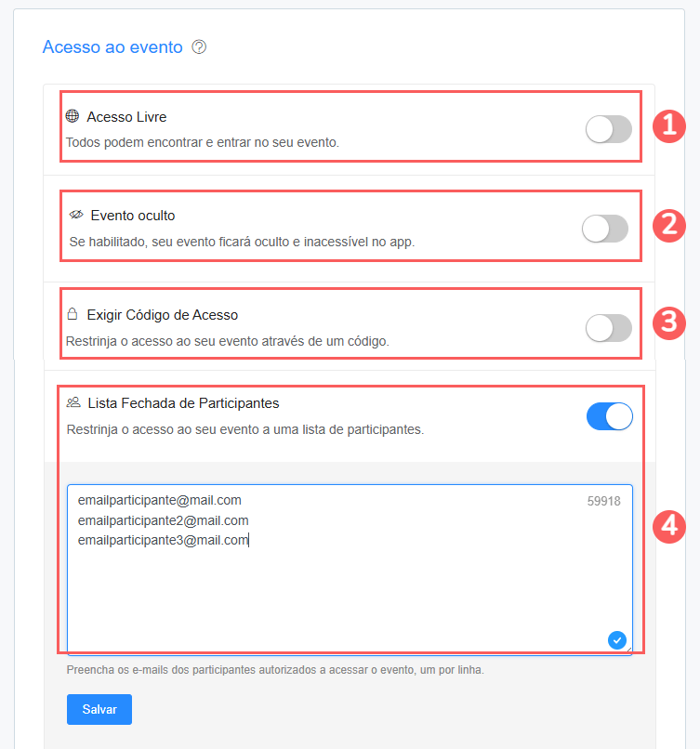The height and width of the screenshot is (749, 700).
Task: Click the blue checkmark icon in the email box
Action: click(x=616, y=639)
